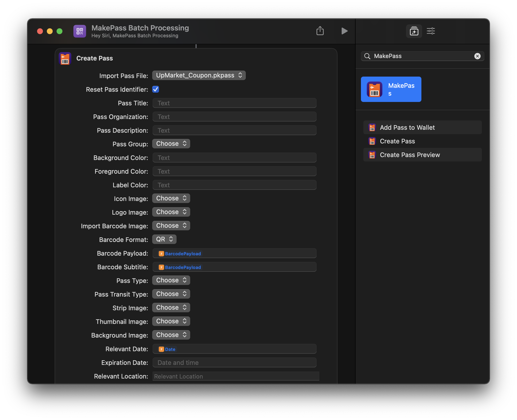Click the BarcodePayload variable in Barcode Subtitle

[x=180, y=267]
